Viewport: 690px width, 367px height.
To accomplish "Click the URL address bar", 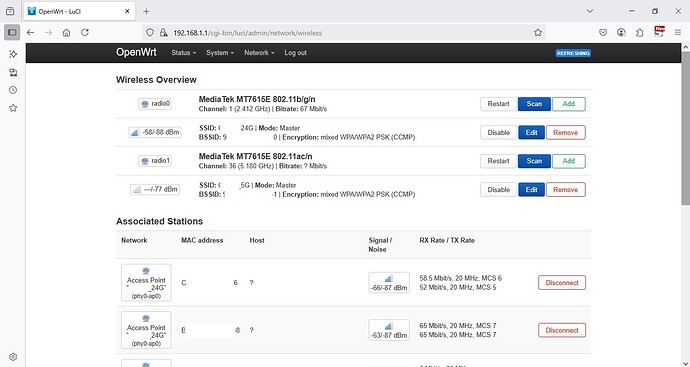I will 343,33.
